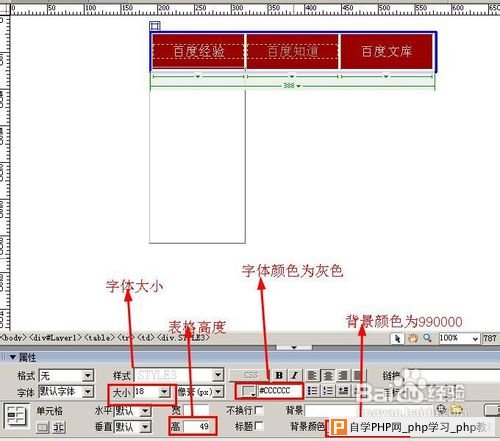Select the layer handle icon above the table
The height and width of the screenshot is (441, 500).
pos(155,26)
